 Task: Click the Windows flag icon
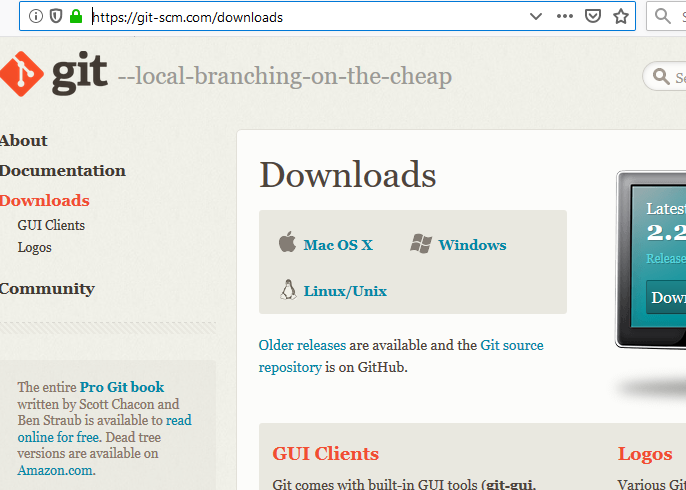[x=421, y=243]
